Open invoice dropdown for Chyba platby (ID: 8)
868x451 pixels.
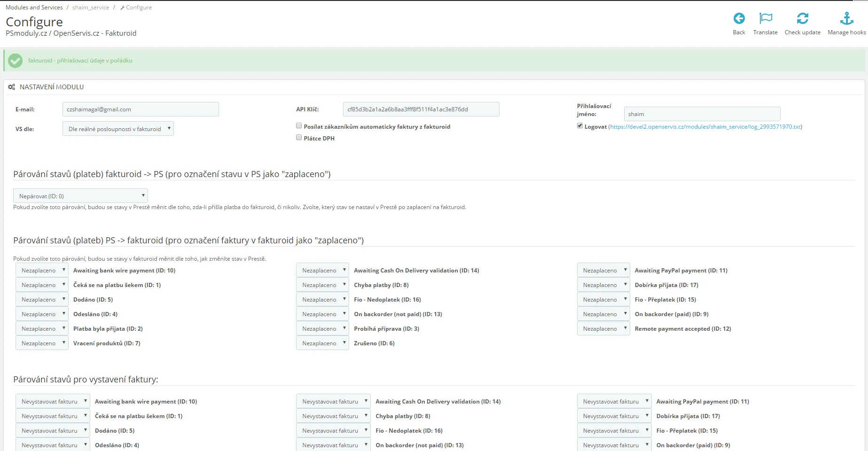point(333,416)
